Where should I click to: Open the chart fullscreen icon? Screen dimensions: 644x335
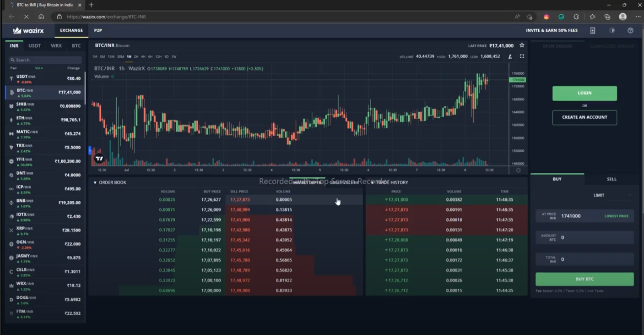tap(522, 56)
